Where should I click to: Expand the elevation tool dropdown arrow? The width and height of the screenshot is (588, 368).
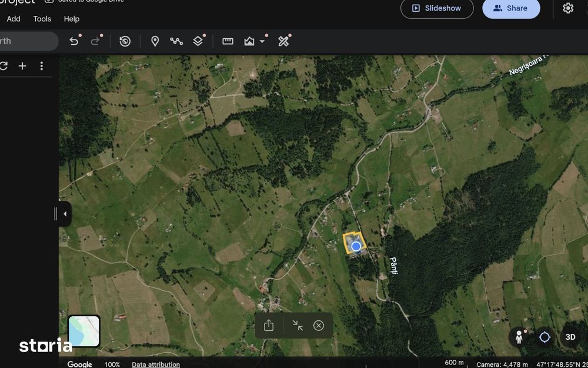click(x=262, y=41)
